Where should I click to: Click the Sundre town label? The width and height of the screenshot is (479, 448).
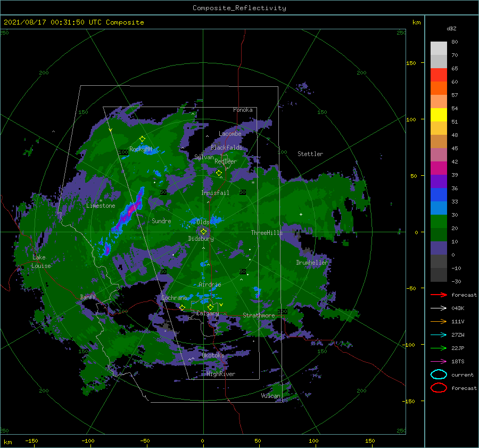[x=161, y=221]
